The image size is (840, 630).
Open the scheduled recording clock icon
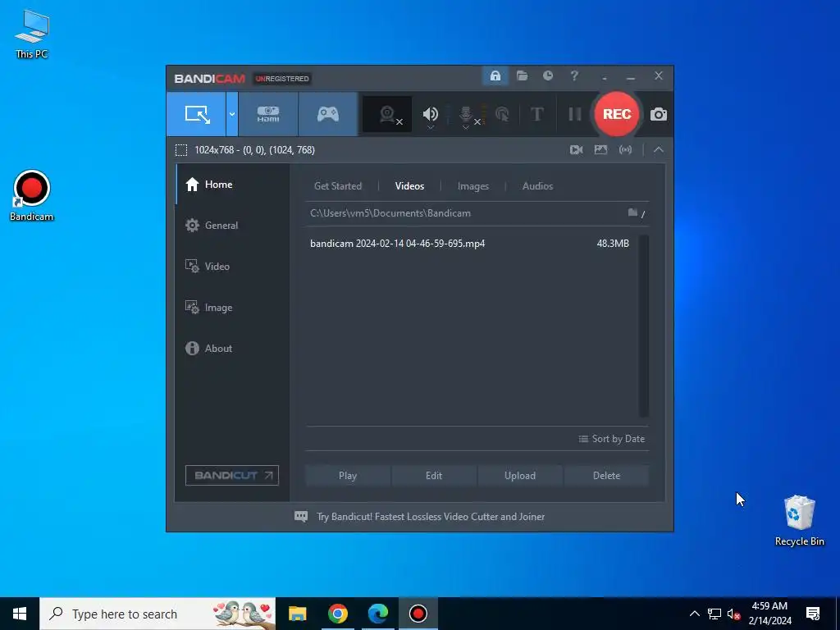click(548, 75)
